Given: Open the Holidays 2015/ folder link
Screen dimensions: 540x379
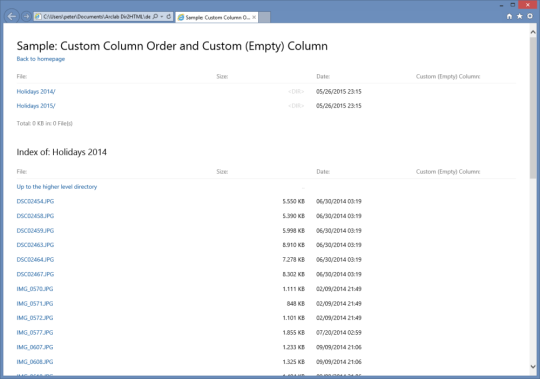Looking at the screenshot, I should tap(36, 106).
